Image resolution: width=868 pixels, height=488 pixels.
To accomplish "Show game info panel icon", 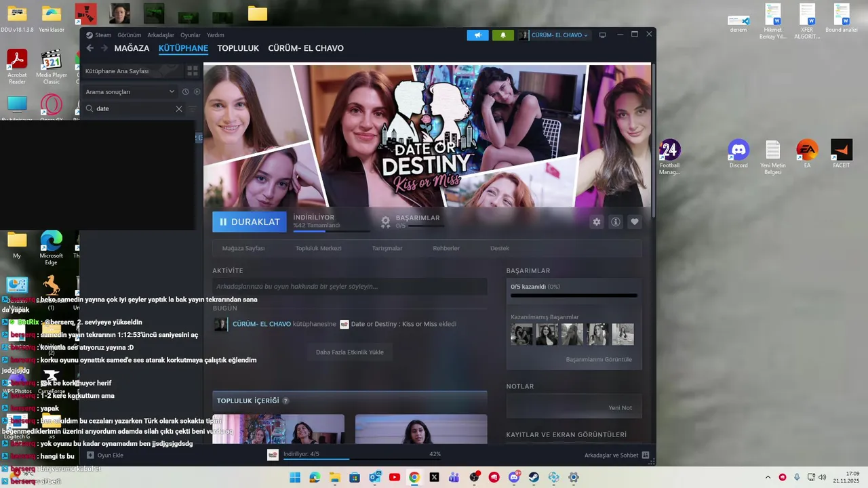I will (615, 222).
